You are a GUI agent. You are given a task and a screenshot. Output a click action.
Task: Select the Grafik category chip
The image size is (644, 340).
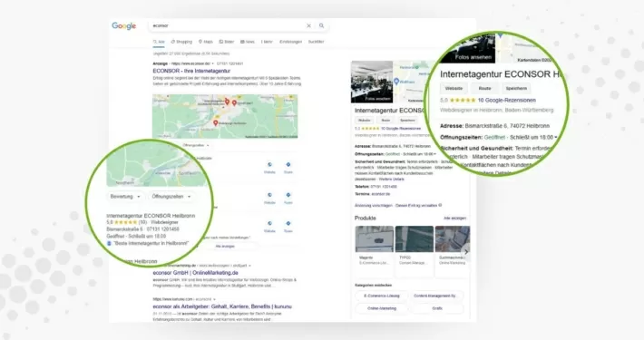[437, 308]
